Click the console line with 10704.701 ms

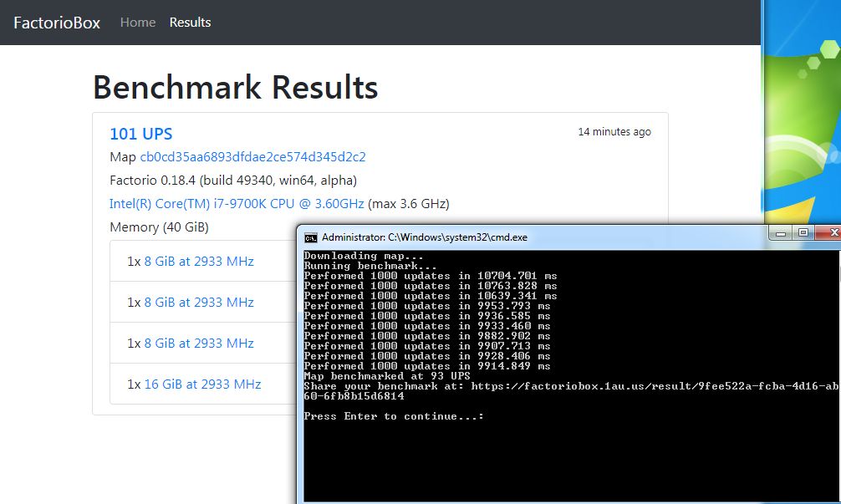tap(431, 276)
